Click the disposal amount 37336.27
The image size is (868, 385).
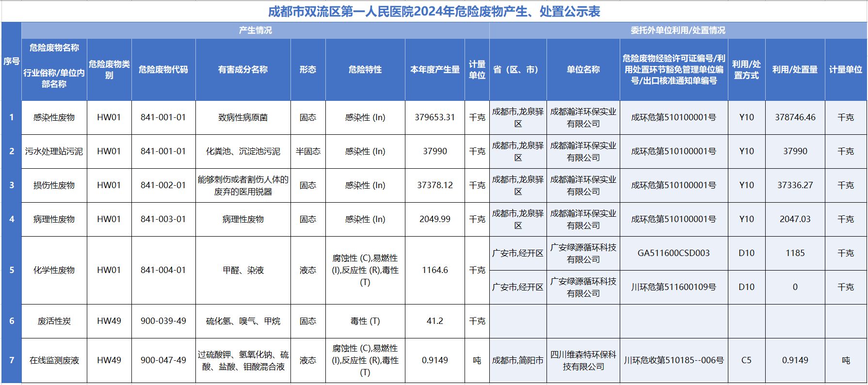pos(795,185)
